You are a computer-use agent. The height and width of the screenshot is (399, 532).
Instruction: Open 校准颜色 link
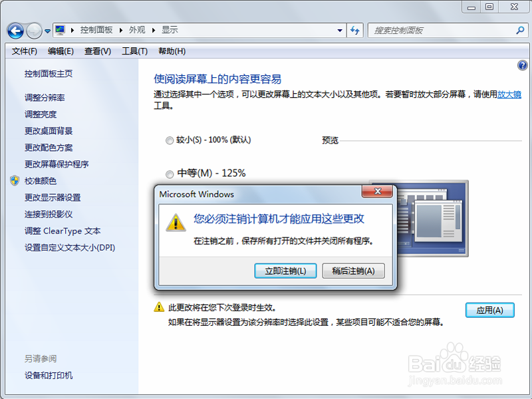[x=41, y=181]
